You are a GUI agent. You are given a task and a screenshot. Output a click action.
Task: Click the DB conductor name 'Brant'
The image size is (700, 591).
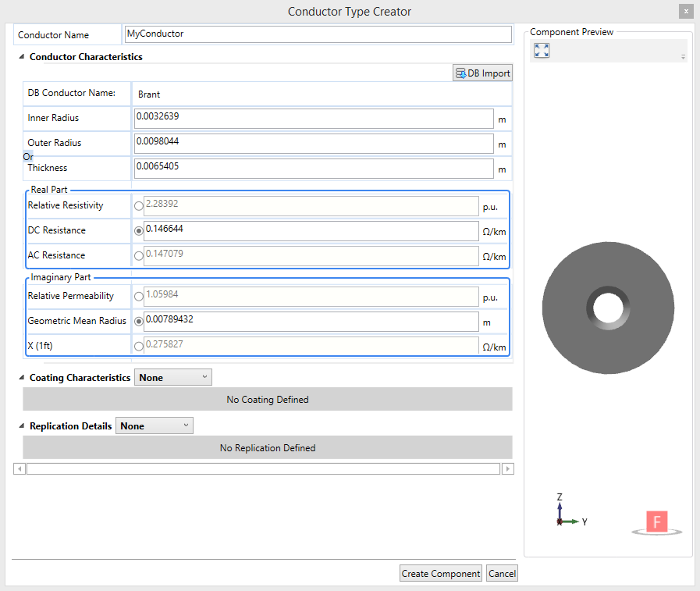pos(149,94)
